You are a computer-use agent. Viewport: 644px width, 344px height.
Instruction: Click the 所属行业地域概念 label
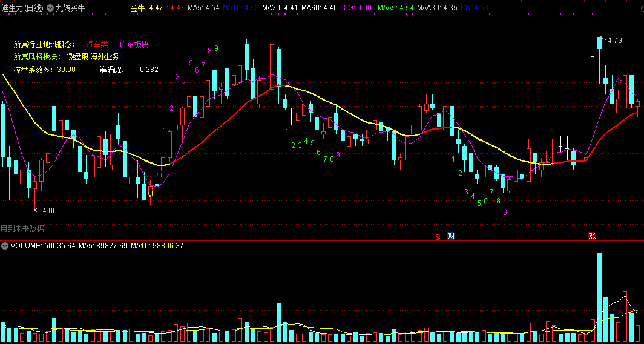pyautogui.click(x=45, y=44)
